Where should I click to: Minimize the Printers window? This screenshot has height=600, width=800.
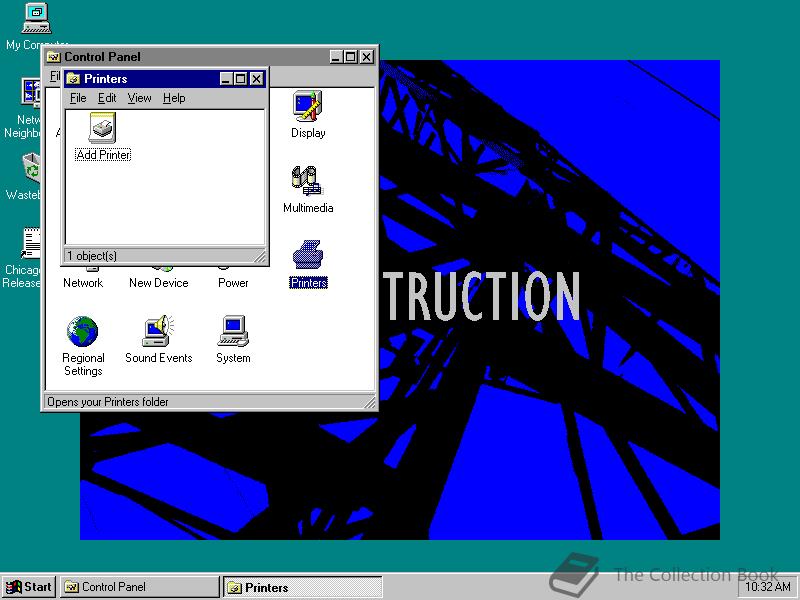point(226,79)
